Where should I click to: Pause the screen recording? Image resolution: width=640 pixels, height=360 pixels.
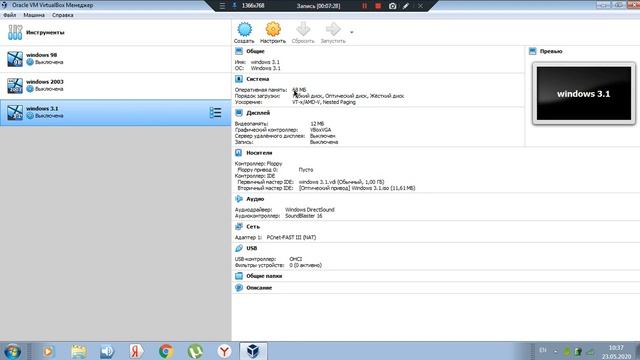pyautogui.click(x=364, y=6)
